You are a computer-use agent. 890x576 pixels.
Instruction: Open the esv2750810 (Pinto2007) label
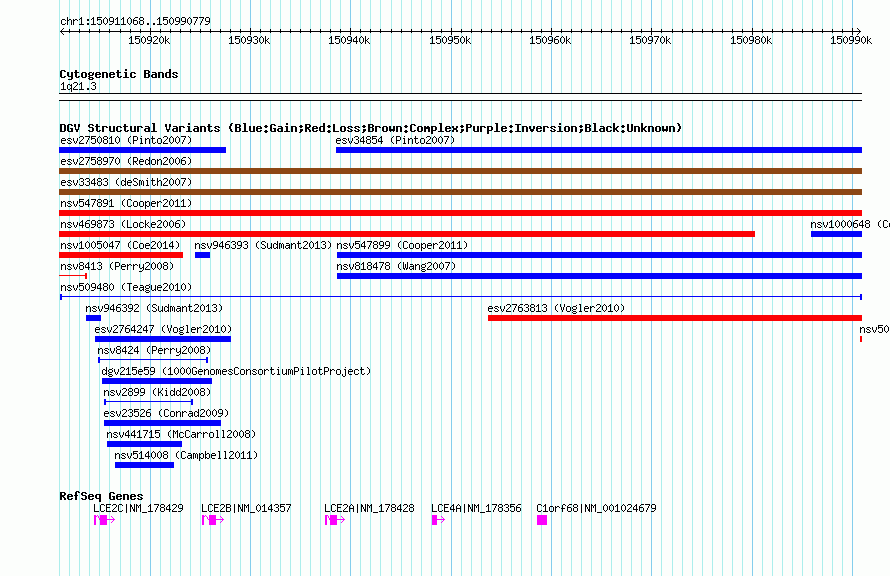coord(126,140)
